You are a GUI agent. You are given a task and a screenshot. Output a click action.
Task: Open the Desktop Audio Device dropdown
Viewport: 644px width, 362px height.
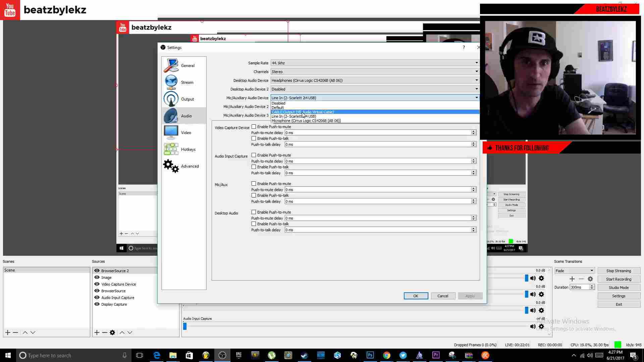[375, 80]
